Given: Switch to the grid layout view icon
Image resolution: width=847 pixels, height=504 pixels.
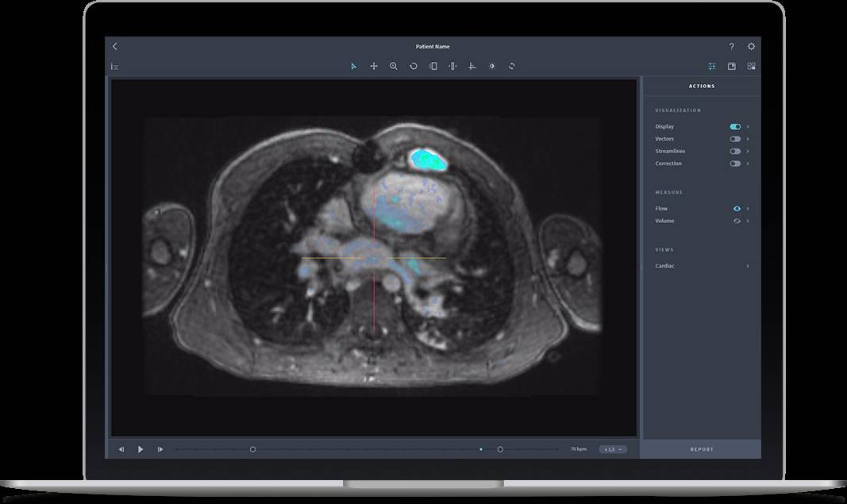Looking at the screenshot, I should click(751, 67).
